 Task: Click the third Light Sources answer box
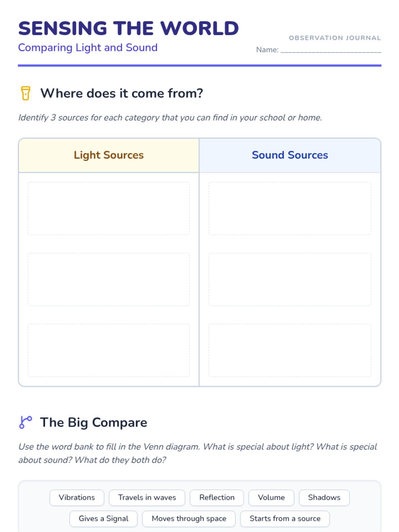[109, 350]
